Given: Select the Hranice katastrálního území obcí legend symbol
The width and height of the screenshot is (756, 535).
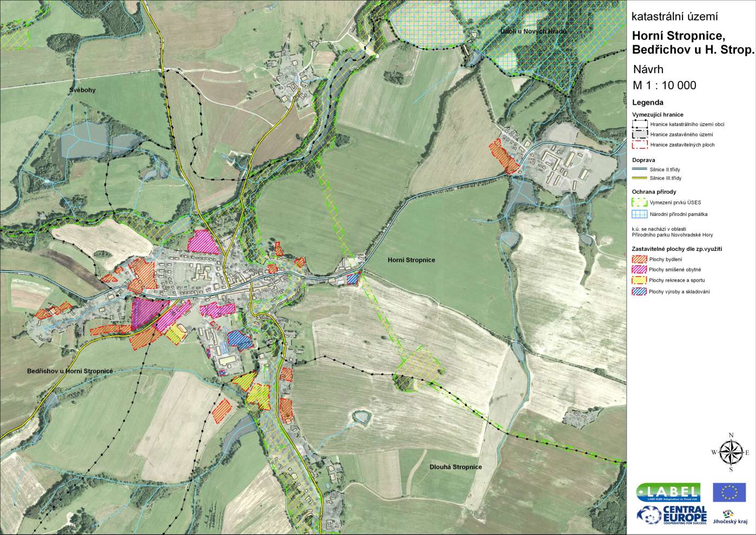Looking at the screenshot, I should tap(639, 124).
